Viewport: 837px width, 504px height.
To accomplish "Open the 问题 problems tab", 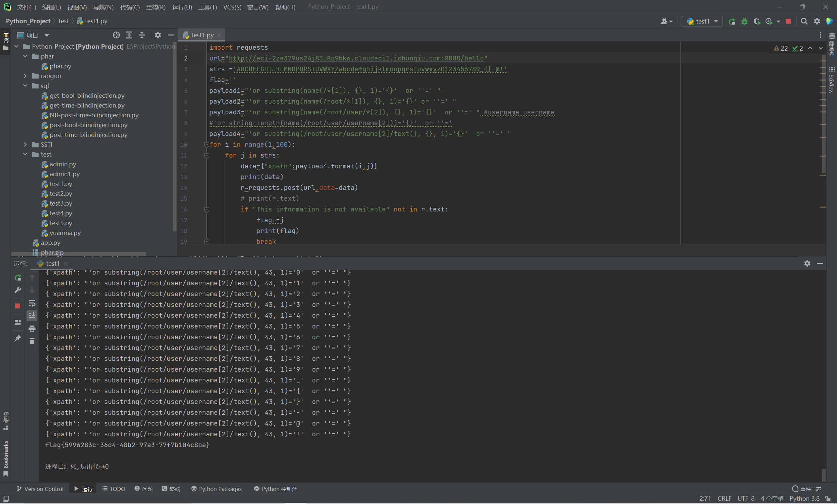I will pyautogui.click(x=144, y=489).
